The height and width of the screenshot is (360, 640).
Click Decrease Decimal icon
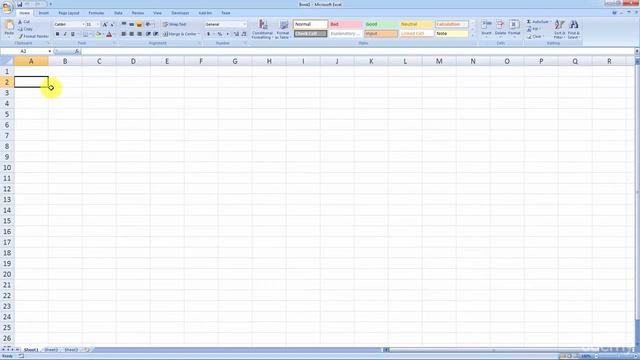click(x=244, y=34)
